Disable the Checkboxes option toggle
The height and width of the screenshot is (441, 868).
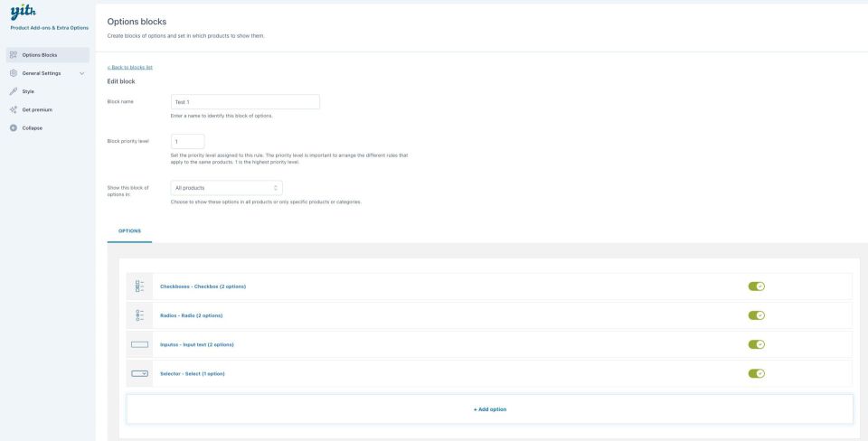(x=756, y=286)
